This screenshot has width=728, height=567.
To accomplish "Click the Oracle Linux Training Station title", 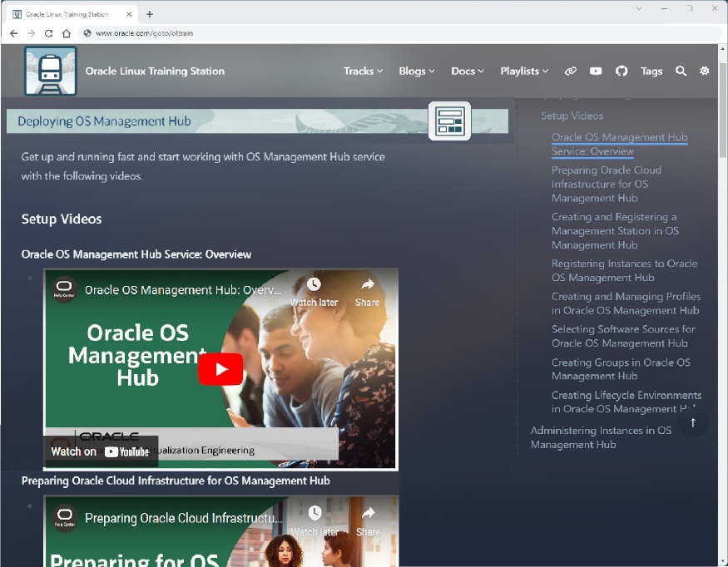I will [155, 71].
